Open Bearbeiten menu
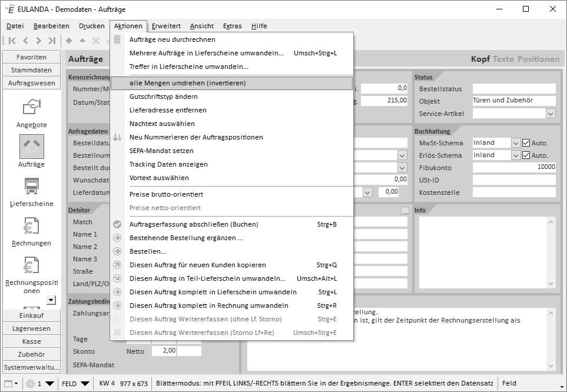 coord(51,26)
